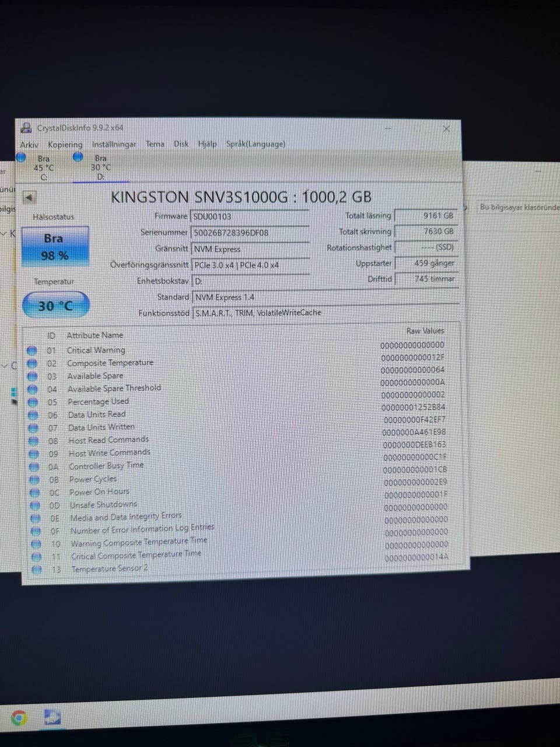The width and height of the screenshot is (560, 747).
Task: Click the status dot for Available Spare
Action: (33, 376)
